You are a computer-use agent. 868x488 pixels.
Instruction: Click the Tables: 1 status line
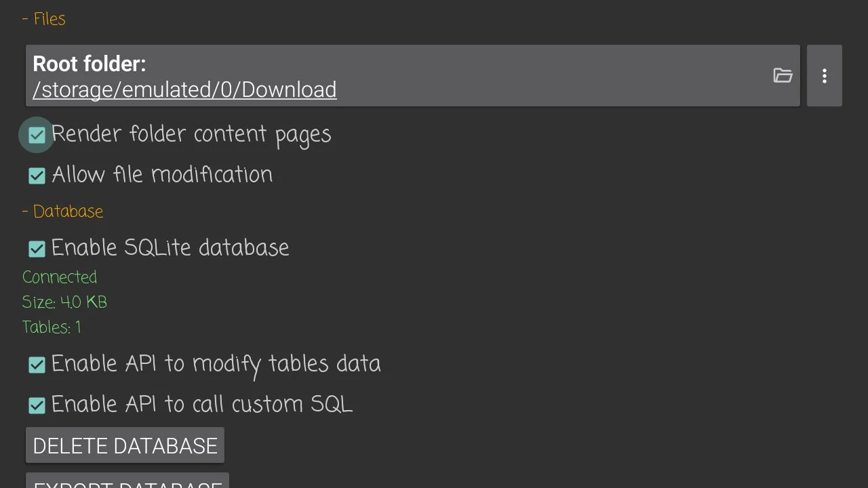coord(52,327)
